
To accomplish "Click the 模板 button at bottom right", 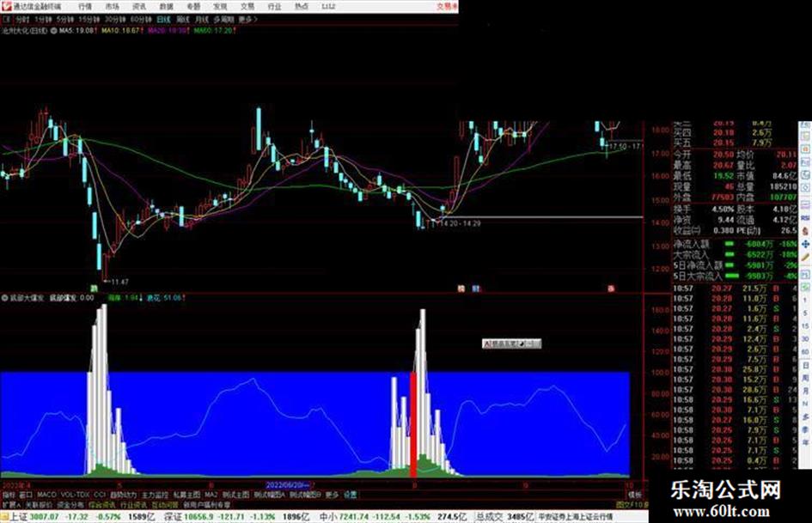I will 634,495.
